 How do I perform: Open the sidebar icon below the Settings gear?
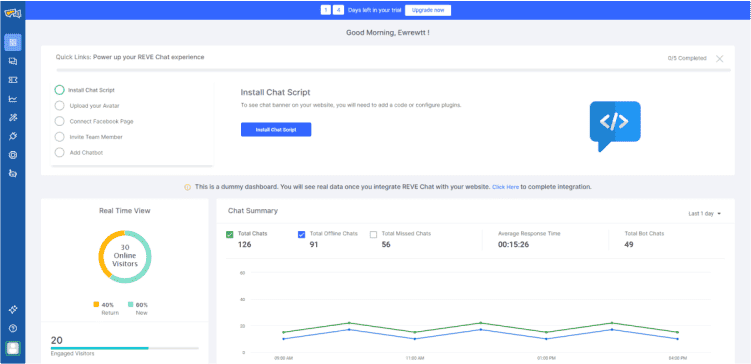pos(13,173)
